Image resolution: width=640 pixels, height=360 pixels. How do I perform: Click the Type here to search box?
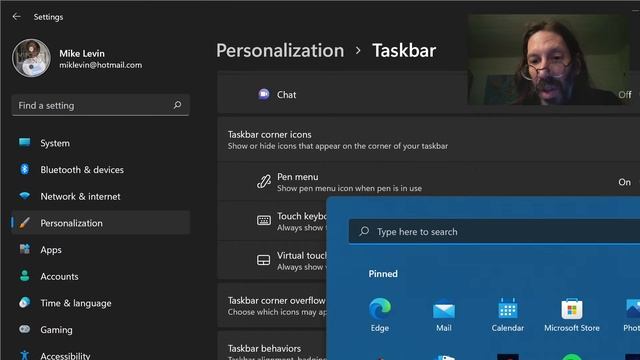pos(494,231)
